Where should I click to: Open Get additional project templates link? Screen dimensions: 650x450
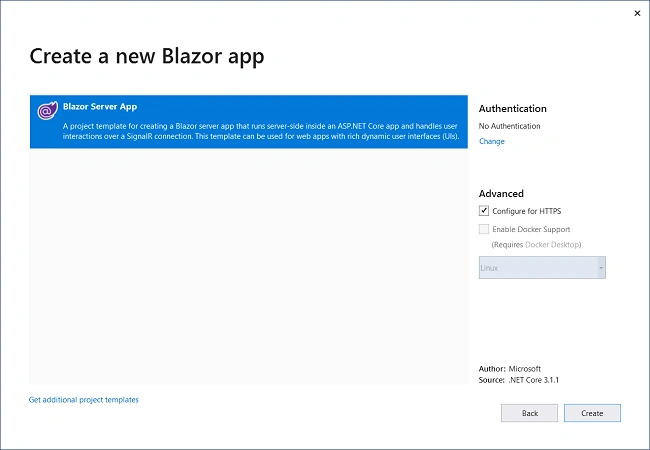(84, 400)
